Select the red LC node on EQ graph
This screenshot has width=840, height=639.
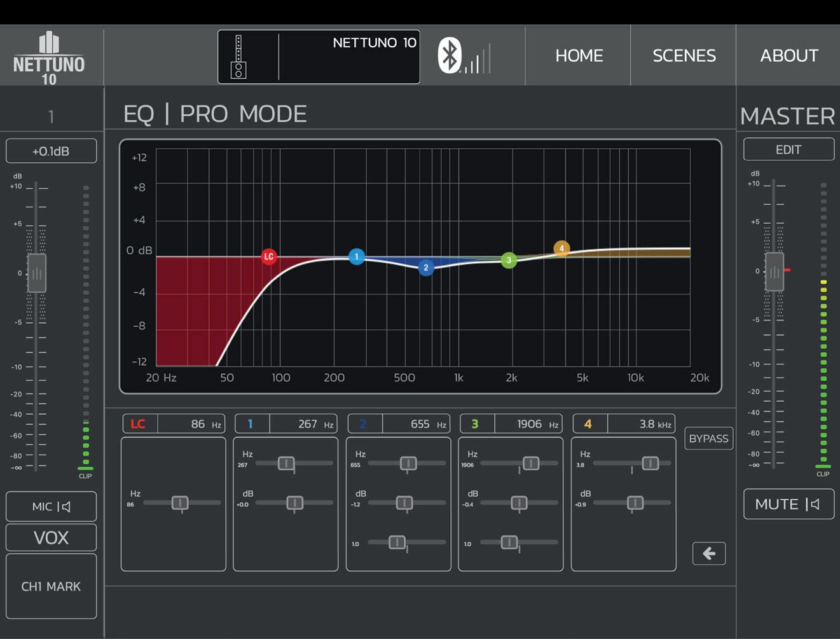tap(269, 257)
